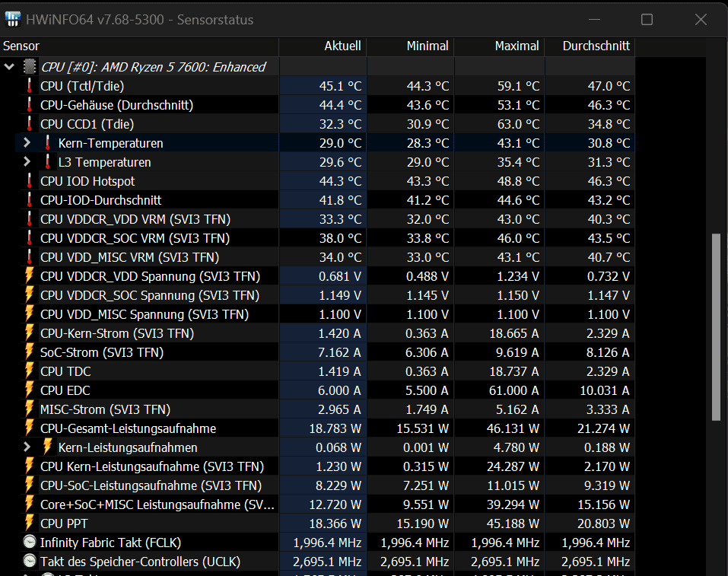
Task: Click the 39.294 W maximum of Core+SoC+MISC
Action: click(513, 504)
